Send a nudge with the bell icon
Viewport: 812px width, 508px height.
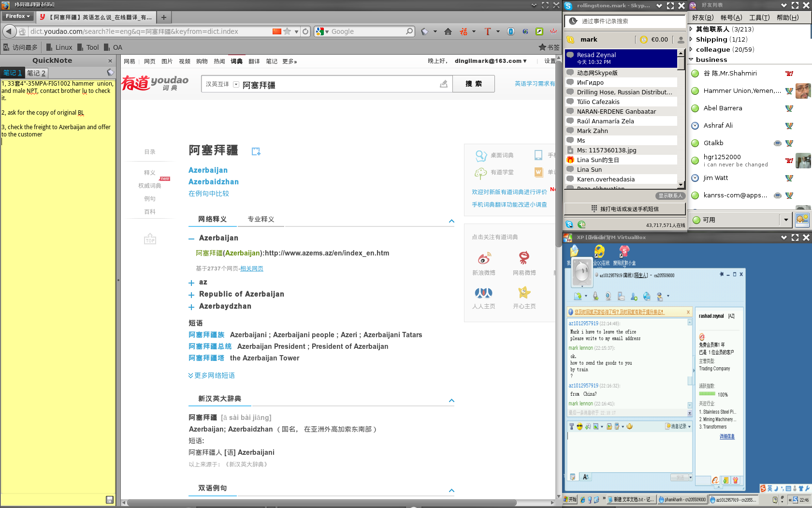coord(630,426)
